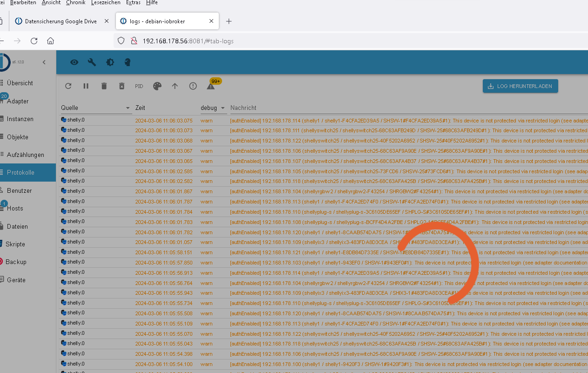
Task: Click the Zeit column header
Action: [140, 108]
